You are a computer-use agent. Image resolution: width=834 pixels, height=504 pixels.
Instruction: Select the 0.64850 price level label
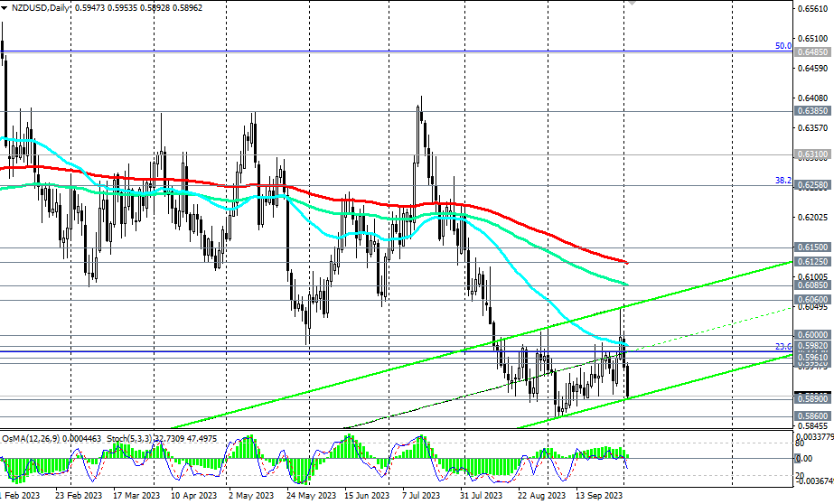812,52
